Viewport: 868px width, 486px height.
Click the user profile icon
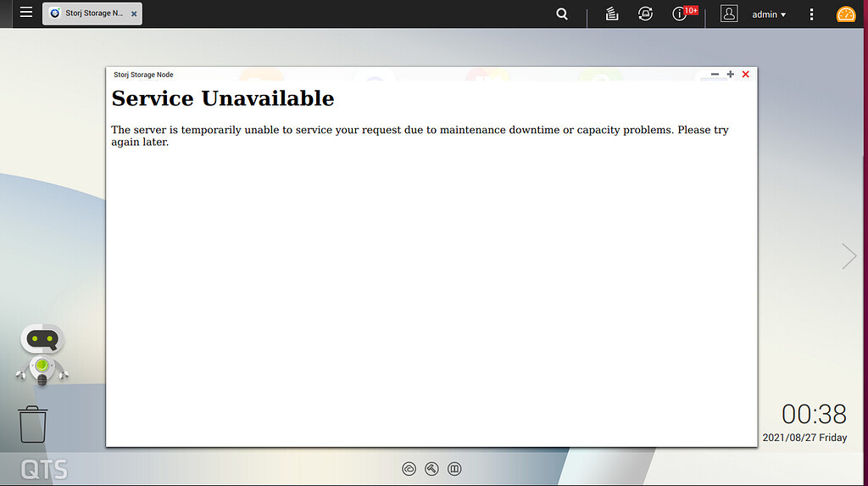click(x=728, y=14)
